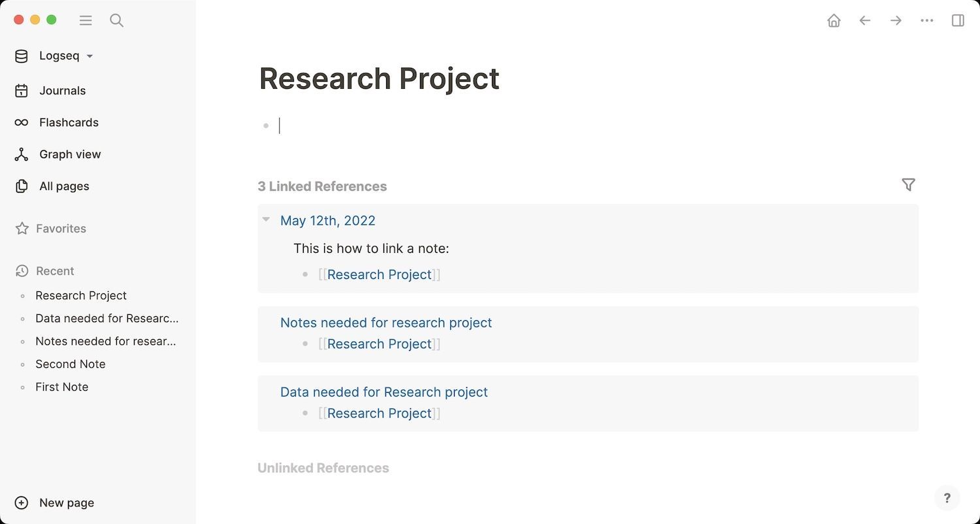Open Journals from the sidebar
980x524 pixels.
point(62,91)
